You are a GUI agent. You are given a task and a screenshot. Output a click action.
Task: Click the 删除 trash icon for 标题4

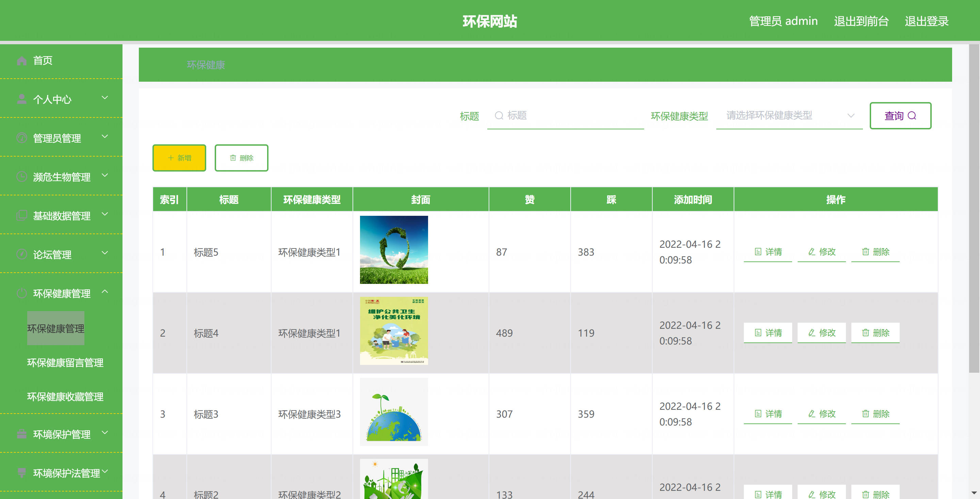pyautogui.click(x=865, y=333)
